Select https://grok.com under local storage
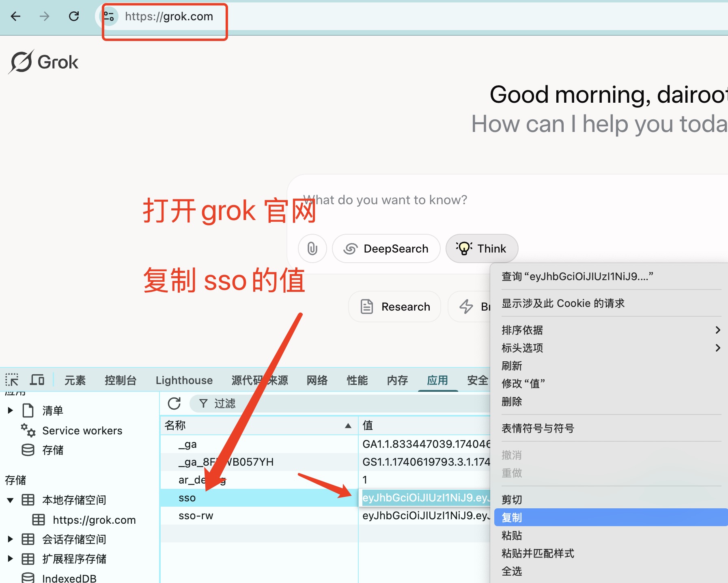The width and height of the screenshot is (728, 583). point(94,520)
